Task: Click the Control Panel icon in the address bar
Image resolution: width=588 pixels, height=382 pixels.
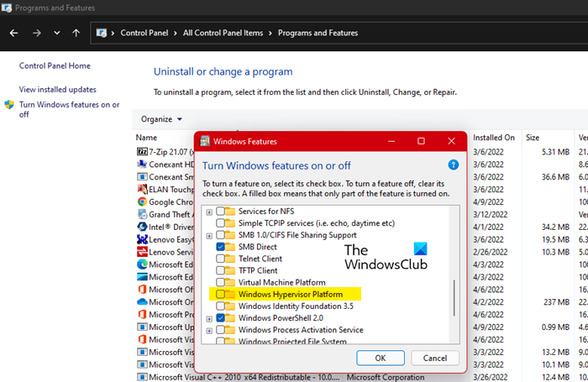Action: click(x=102, y=33)
